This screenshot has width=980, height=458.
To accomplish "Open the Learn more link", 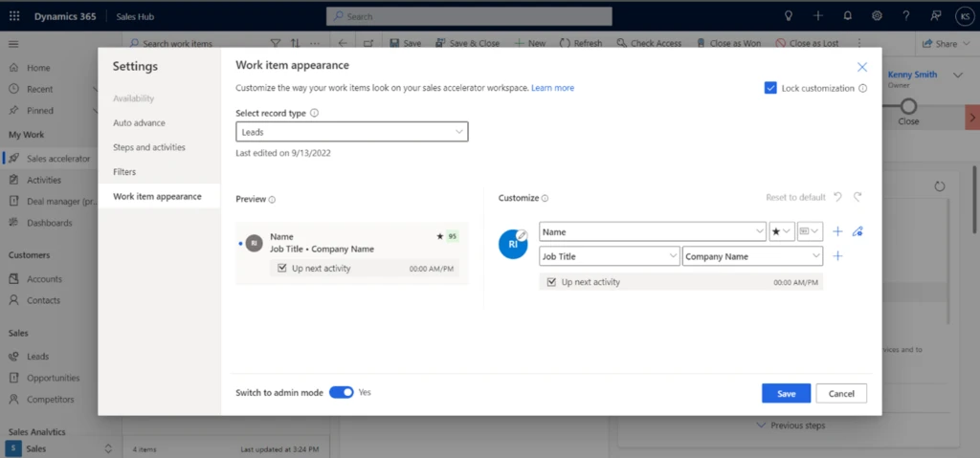I will pyautogui.click(x=552, y=88).
